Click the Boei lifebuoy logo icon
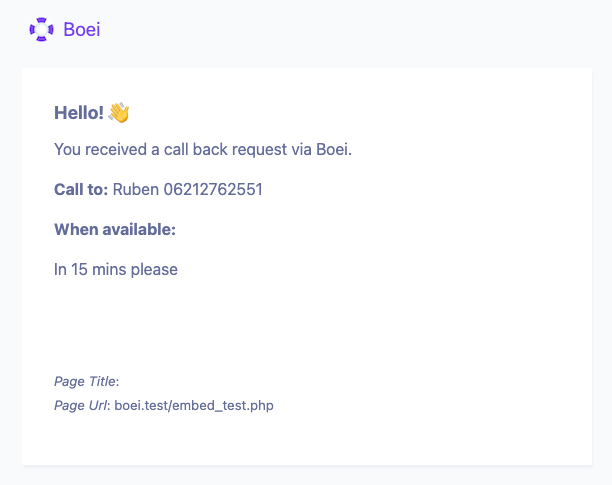The image size is (612, 485). pyautogui.click(x=42, y=30)
